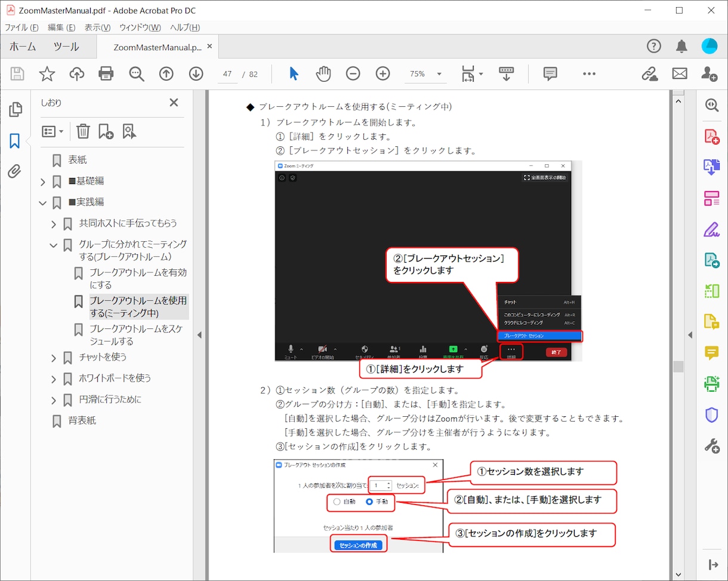Image resolution: width=728 pixels, height=581 pixels.
Task: Open more tools wrench icon
Action: [x=711, y=445]
